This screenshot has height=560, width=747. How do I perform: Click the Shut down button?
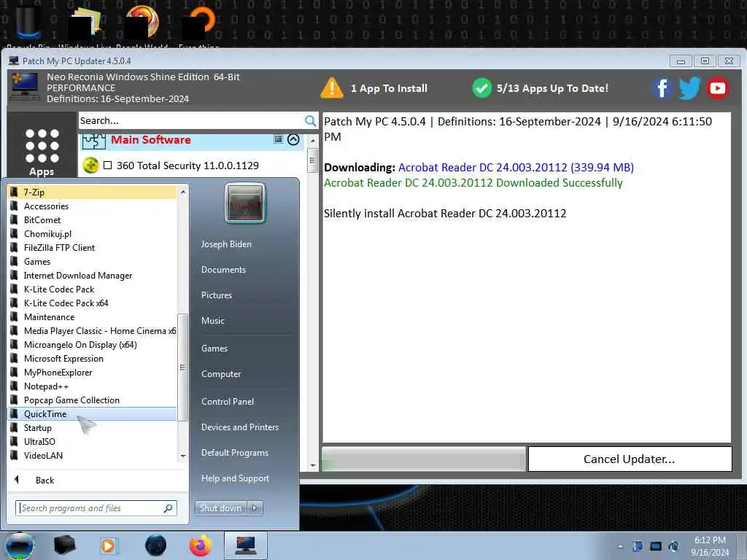point(220,507)
